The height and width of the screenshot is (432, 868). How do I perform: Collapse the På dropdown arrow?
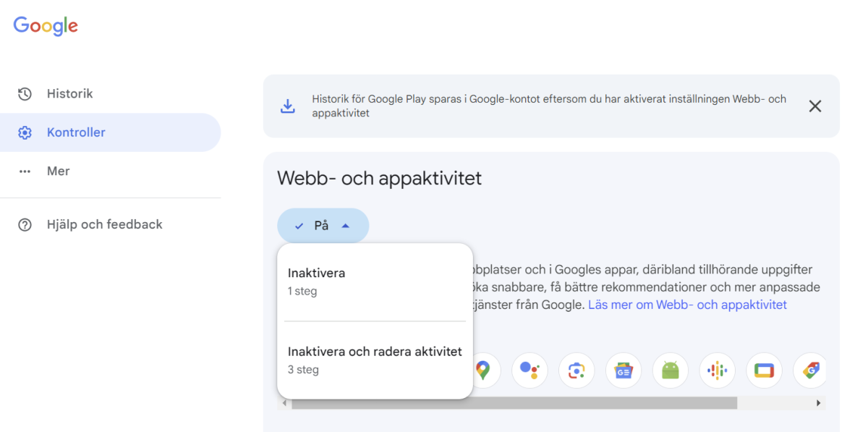pos(346,225)
